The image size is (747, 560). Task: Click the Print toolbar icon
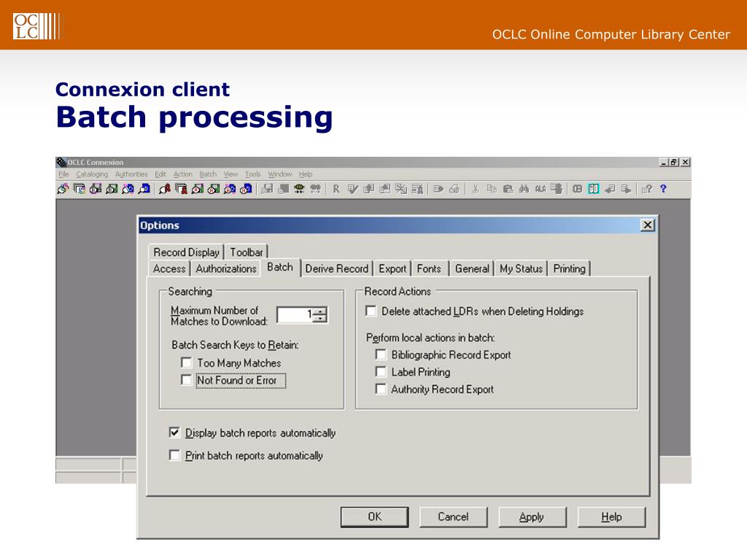click(x=454, y=189)
